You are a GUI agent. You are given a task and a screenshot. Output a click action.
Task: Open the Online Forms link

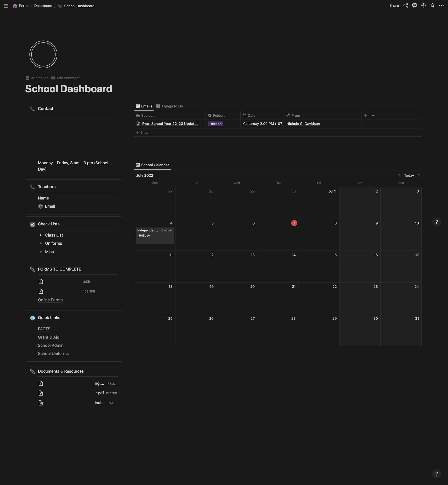50,300
